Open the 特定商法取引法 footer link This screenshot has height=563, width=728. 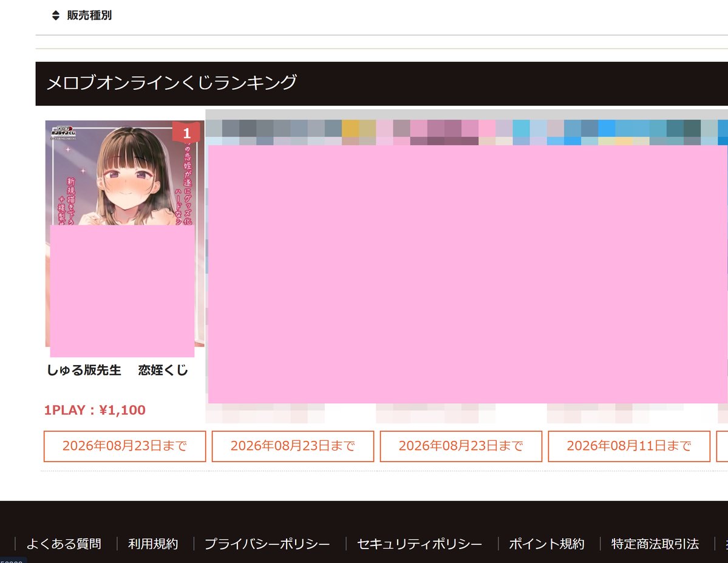655,544
